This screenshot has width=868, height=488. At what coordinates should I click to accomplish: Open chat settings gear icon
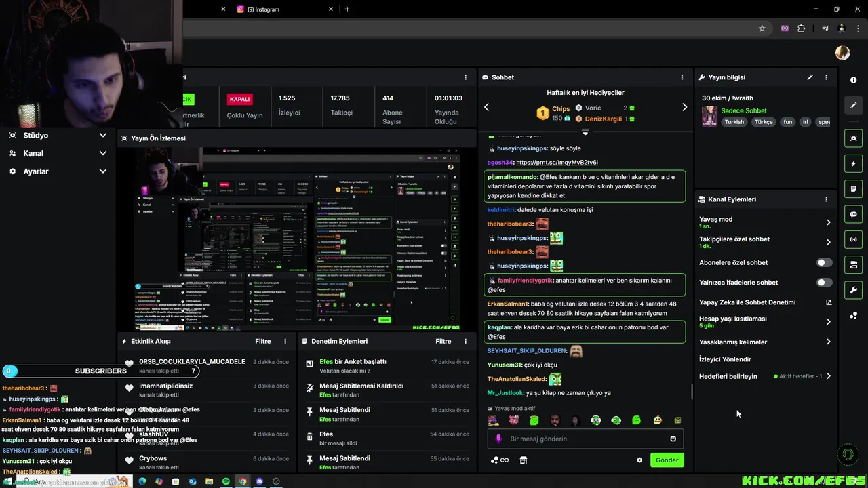coord(639,460)
